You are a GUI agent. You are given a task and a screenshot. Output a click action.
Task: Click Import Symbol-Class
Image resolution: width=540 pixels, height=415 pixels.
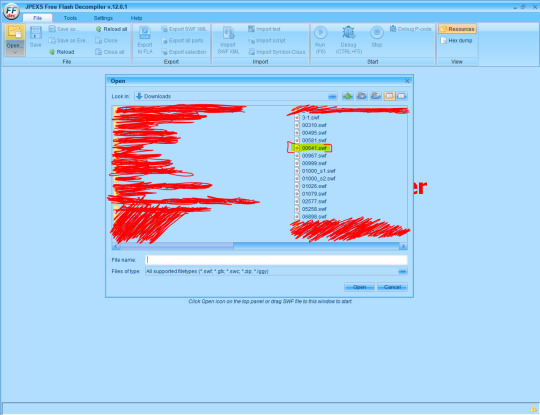click(x=277, y=52)
